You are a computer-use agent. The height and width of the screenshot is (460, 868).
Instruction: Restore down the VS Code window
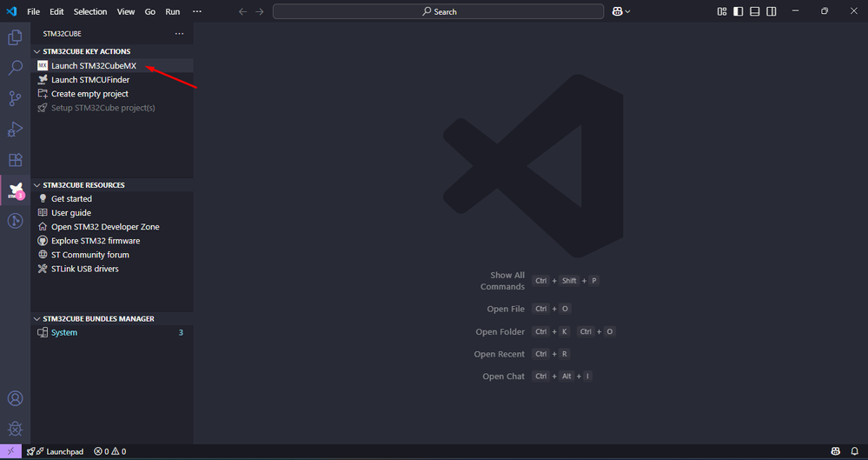pos(825,11)
